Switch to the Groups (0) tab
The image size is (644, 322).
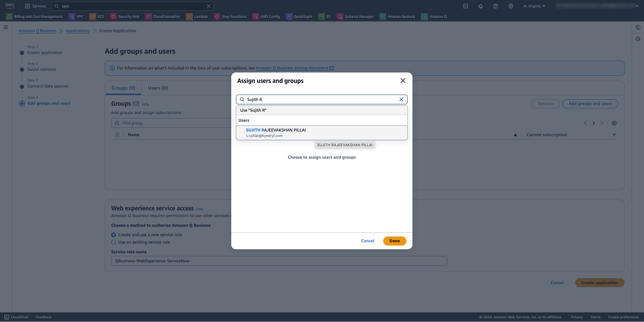[x=123, y=88]
